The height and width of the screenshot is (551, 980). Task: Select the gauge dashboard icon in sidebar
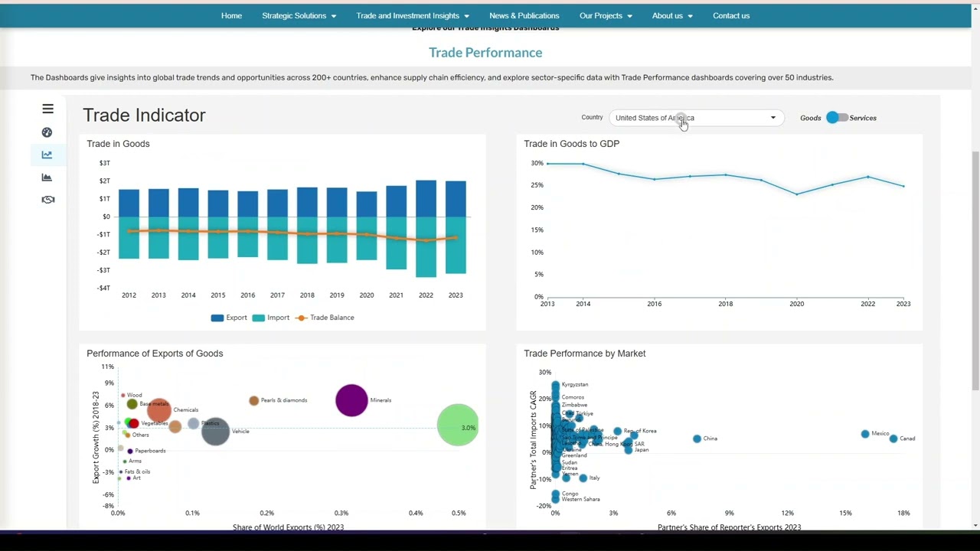coord(47,132)
